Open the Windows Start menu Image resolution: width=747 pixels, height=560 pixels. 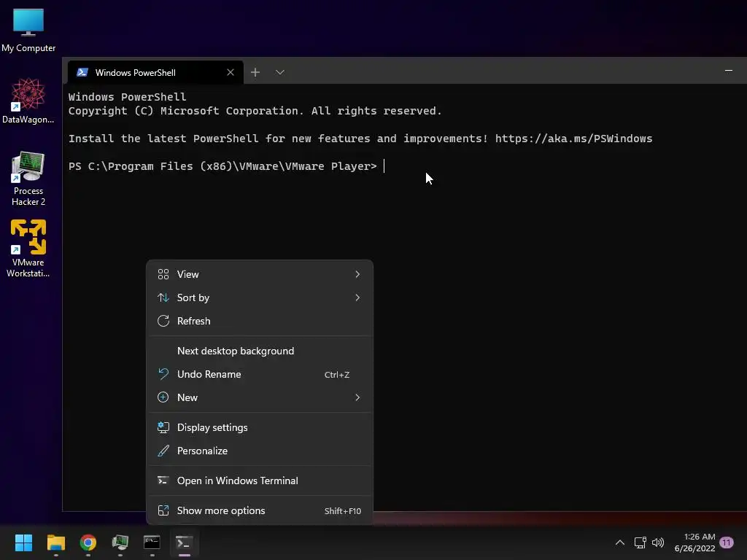pyautogui.click(x=23, y=542)
